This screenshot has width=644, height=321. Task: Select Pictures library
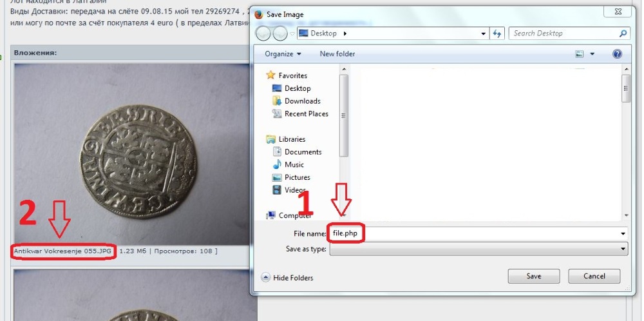click(298, 177)
